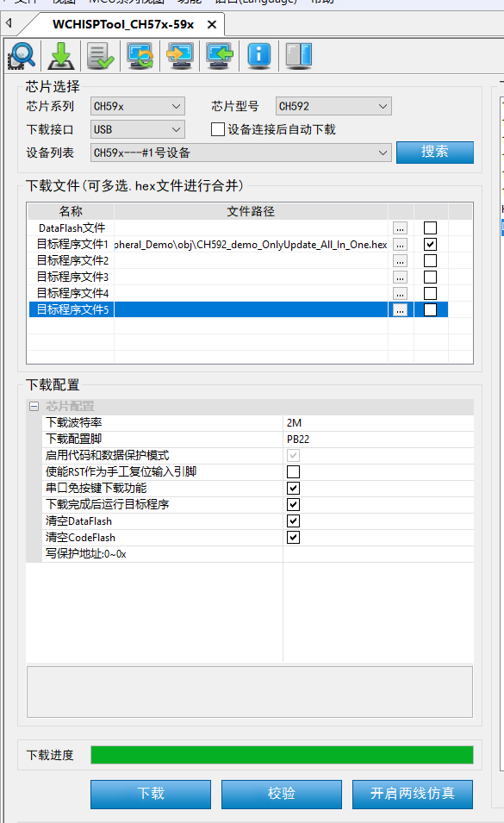Image resolution: width=504 pixels, height=823 pixels.
Task: Click the 名称 column header
Action: 71,211
